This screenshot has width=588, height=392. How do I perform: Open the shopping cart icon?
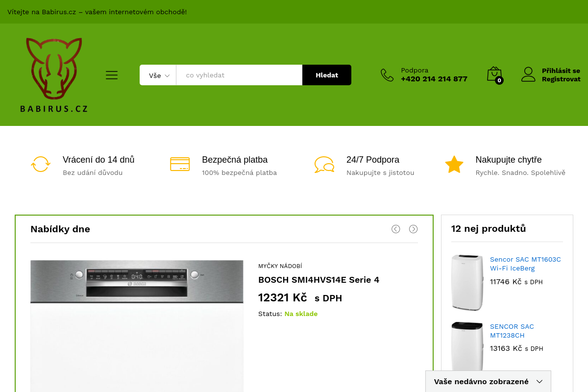pos(494,74)
